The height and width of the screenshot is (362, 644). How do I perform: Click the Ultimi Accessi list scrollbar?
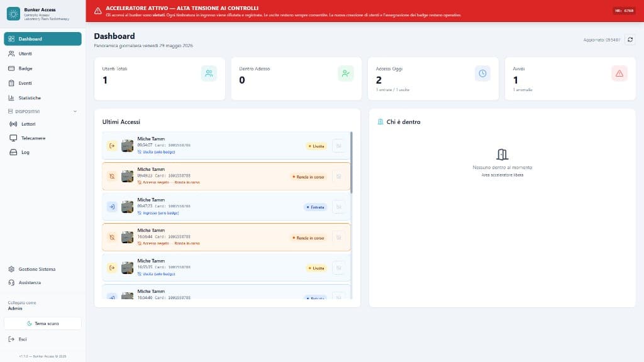pyautogui.click(x=351, y=163)
